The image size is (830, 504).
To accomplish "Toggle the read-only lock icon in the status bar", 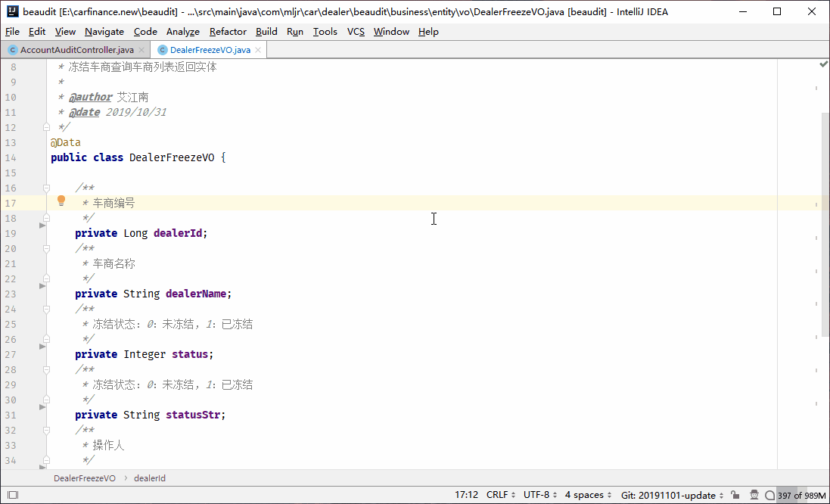I will (x=734, y=494).
